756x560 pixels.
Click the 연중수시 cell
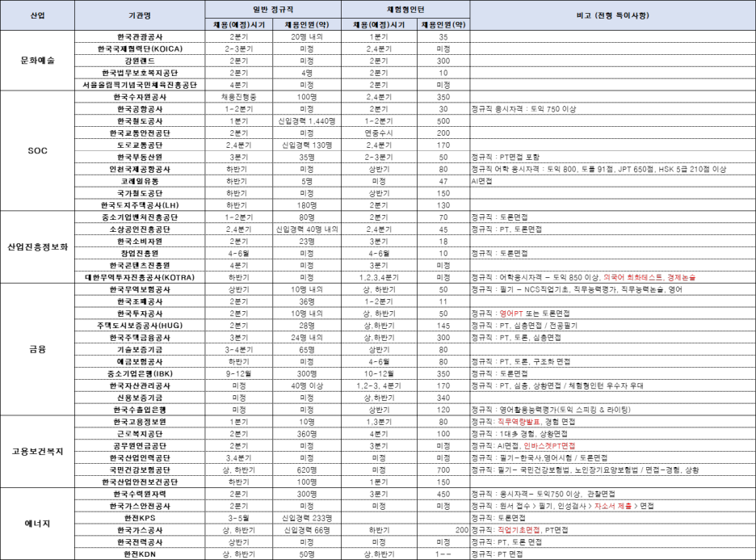pyautogui.click(x=379, y=133)
